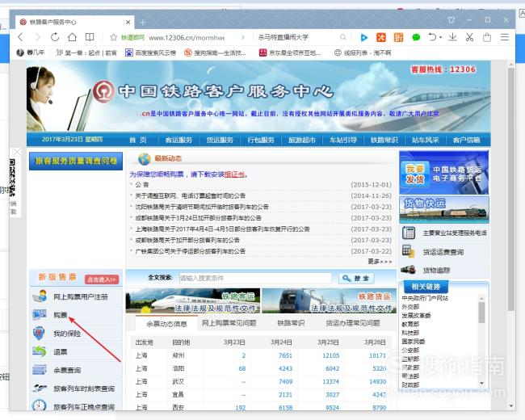
Task: Open the browser home page icon
Action: 73,37
